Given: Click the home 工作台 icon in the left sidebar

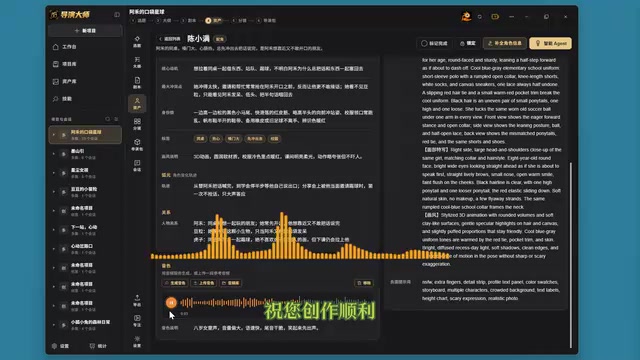Looking at the screenshot, I should click(56, 47).
